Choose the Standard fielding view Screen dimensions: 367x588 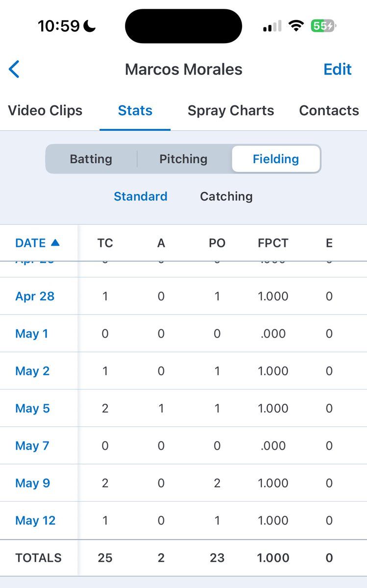coord(141,196)
